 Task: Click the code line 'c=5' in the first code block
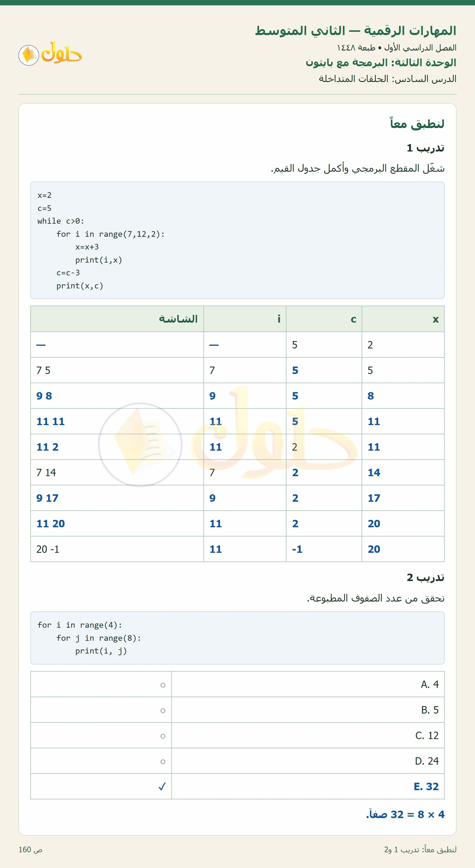coord(45,208)
